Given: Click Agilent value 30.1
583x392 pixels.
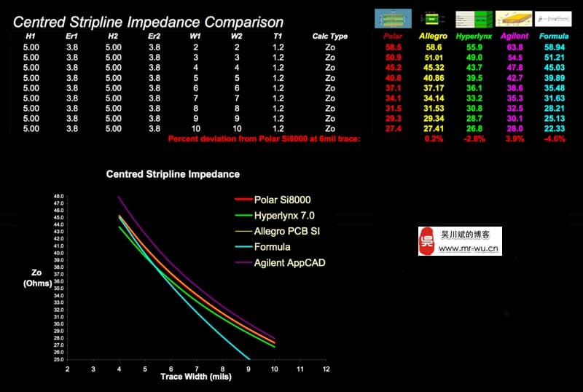Looking at the screenshot, I should pos(515,118).
